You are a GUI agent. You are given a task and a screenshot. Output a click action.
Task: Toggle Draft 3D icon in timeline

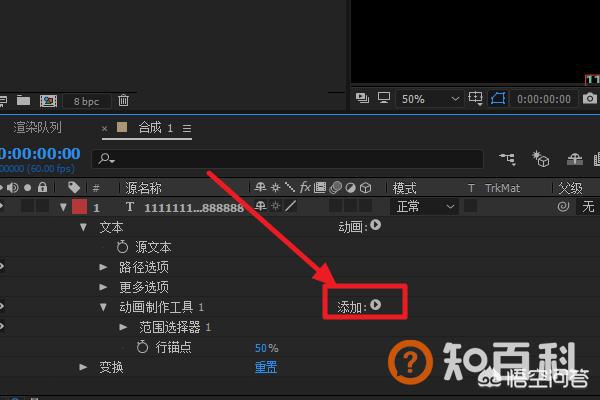(x=541, y=159)
